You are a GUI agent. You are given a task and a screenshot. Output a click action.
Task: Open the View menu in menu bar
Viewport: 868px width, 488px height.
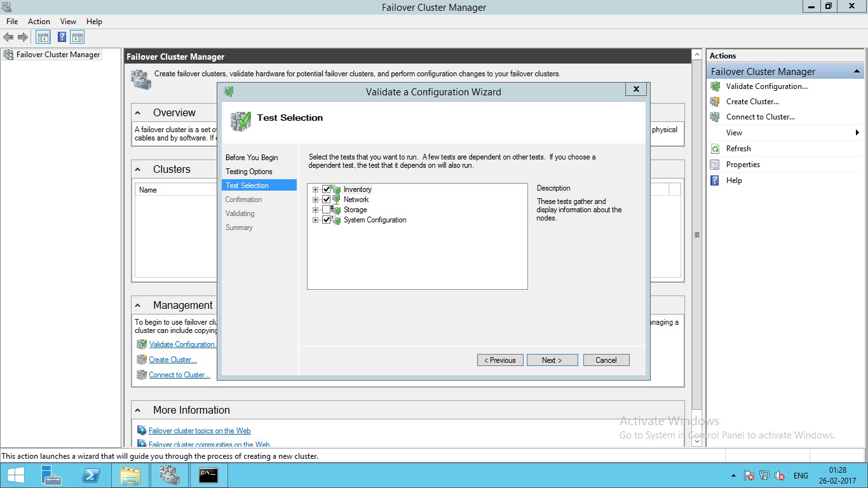click(68, 22)
